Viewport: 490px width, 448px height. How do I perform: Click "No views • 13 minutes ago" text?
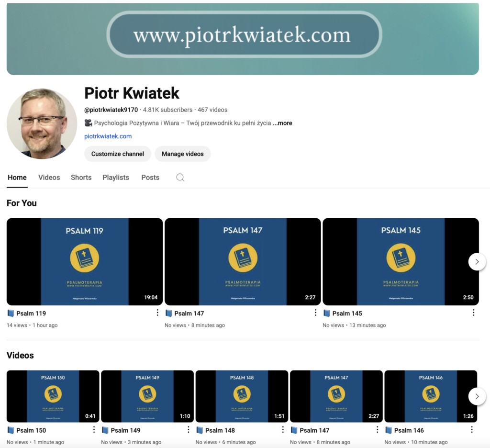[x=355, y=325]
